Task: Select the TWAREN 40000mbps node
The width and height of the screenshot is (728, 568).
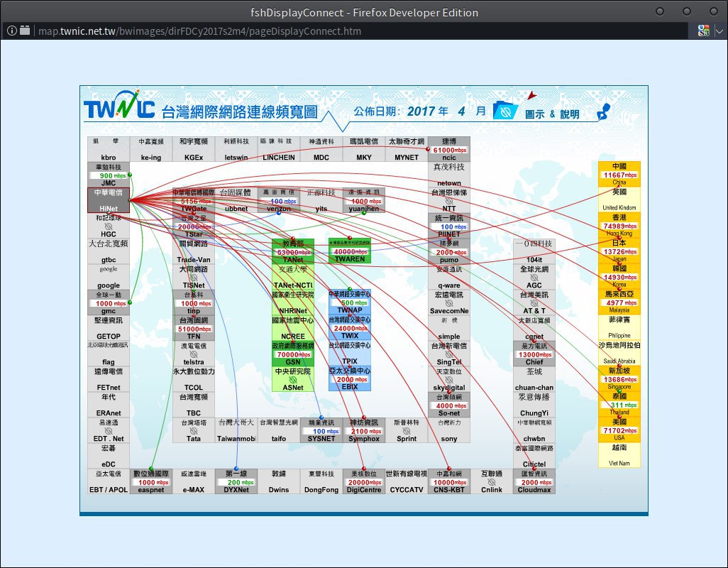Action: click(x=350, y=251)
